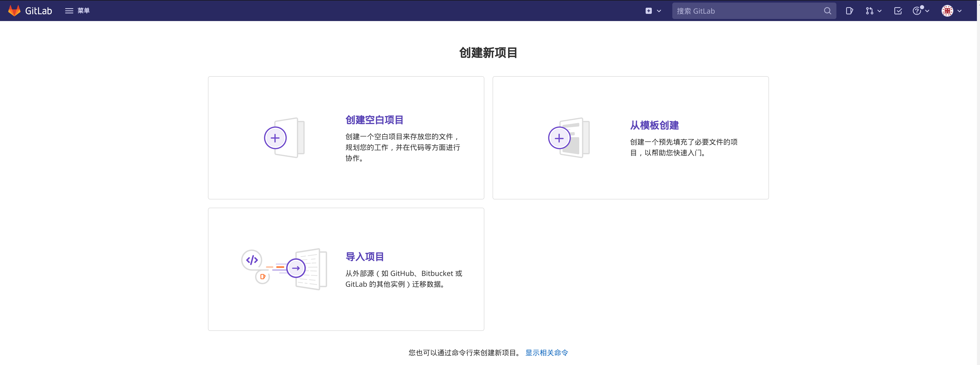980x365 pixels.
Task: Open the merge requests icon
Action: [x=869, y=11]
